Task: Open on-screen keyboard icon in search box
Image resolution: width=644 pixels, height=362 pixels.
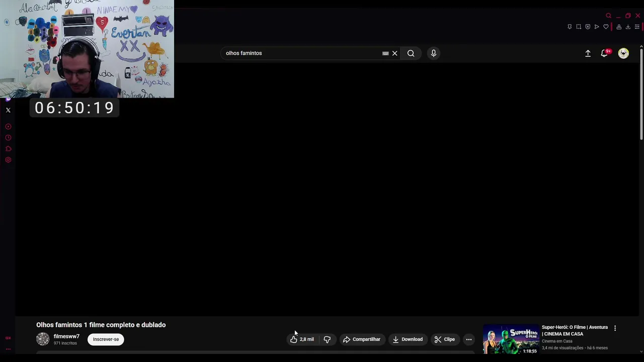Action: tap(385, 53)
